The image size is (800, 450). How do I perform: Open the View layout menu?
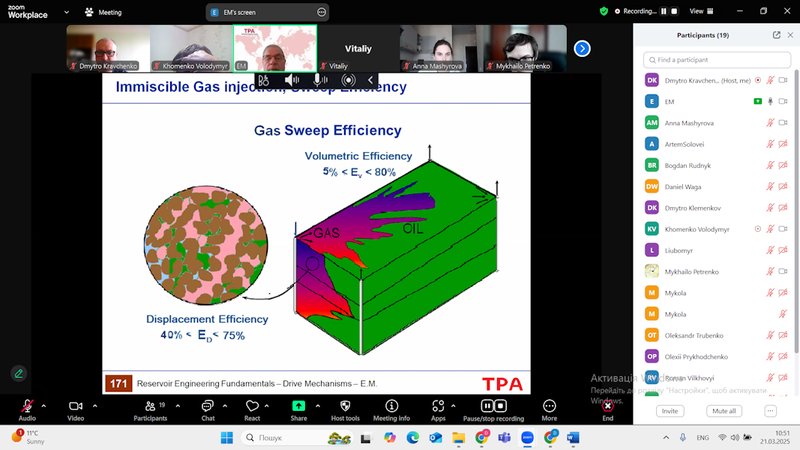[702, 11]
